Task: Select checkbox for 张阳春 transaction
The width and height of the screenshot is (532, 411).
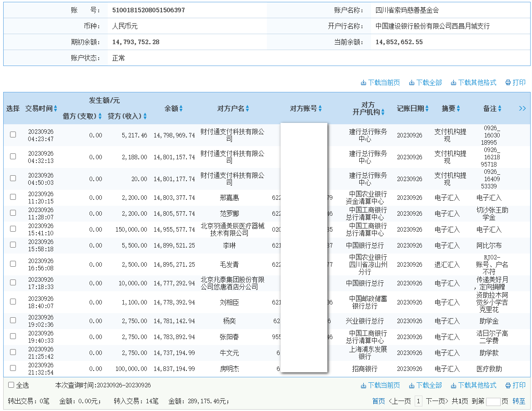Action: click(13, 336)
